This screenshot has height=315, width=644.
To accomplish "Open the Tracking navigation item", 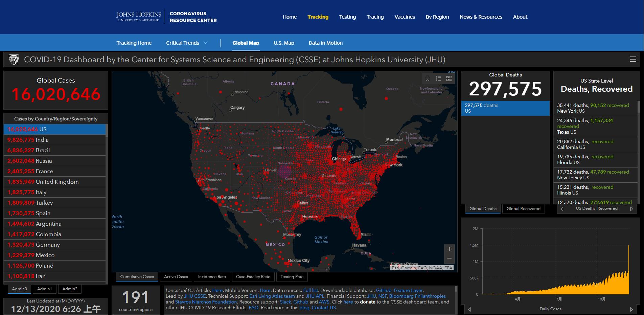I will pos(318,17).
